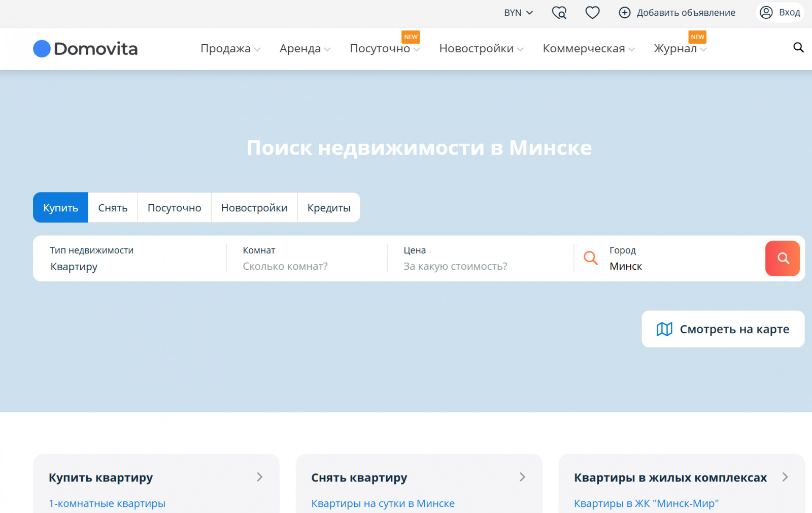Click the Город city input field
Screen dimensions: 812x513
coord(683,266)
